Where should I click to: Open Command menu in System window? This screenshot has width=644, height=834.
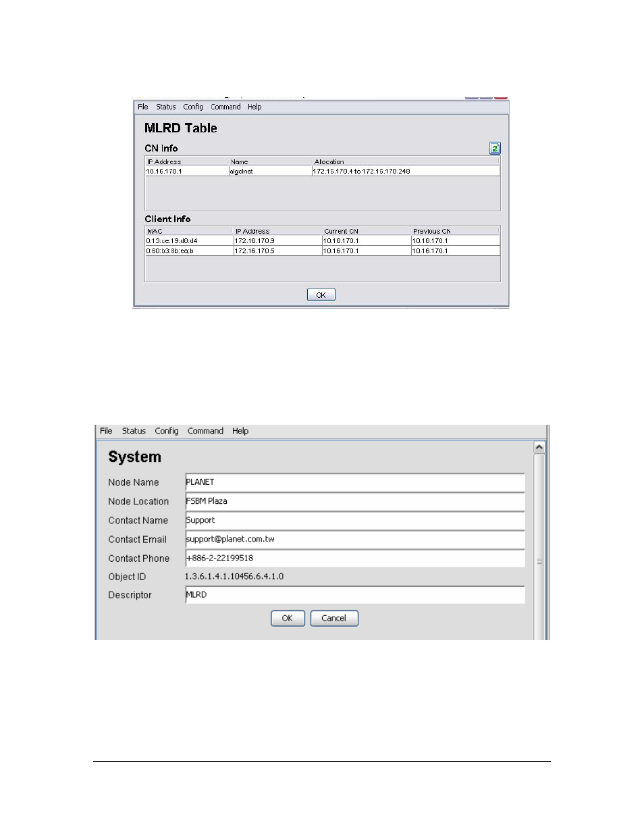(x=205, y=431)
